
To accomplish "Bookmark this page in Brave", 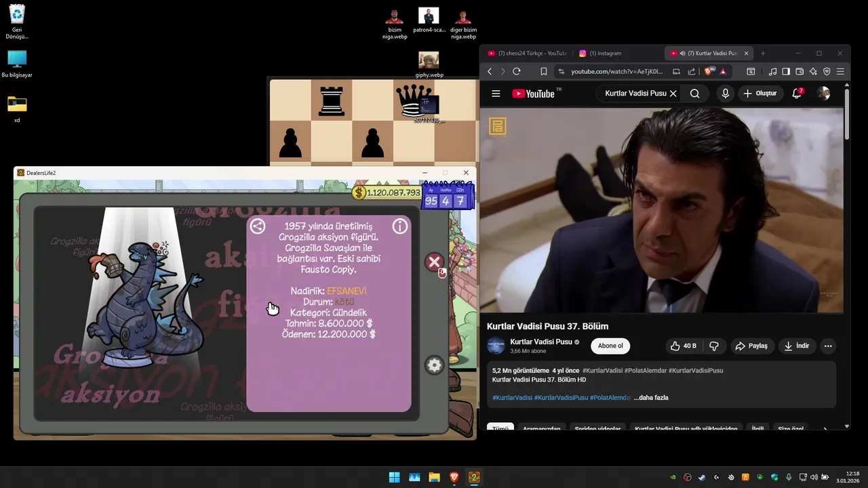I will (543, 71).
